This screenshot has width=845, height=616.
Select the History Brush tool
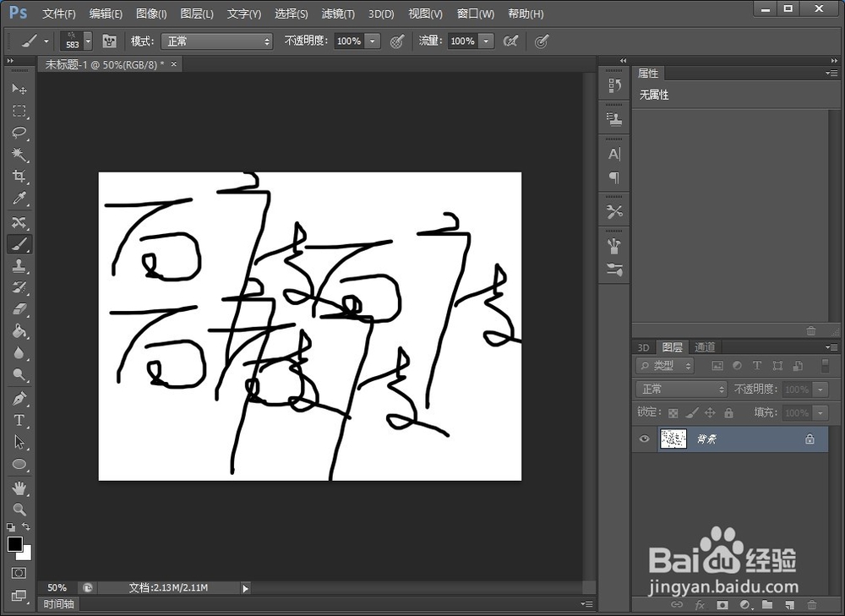click(x=19, y=287)
